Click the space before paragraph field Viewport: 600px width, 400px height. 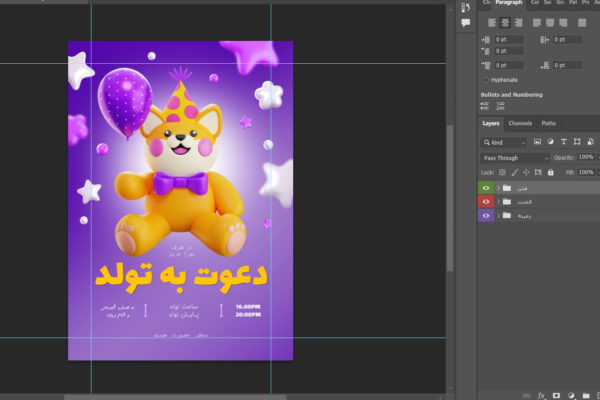pos(509,65)
